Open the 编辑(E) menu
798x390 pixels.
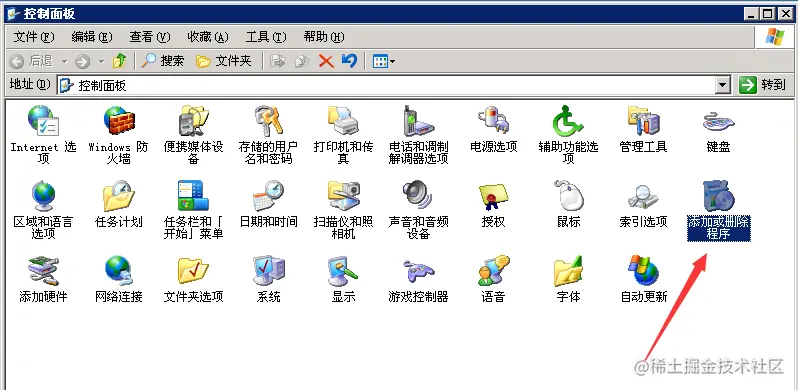click(x=92, y=37)
